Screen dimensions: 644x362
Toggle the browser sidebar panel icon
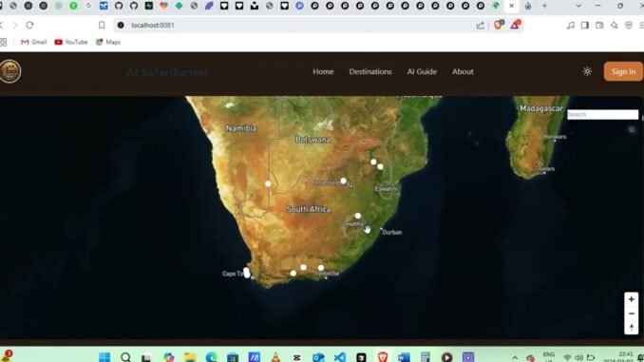coord(585,25)
